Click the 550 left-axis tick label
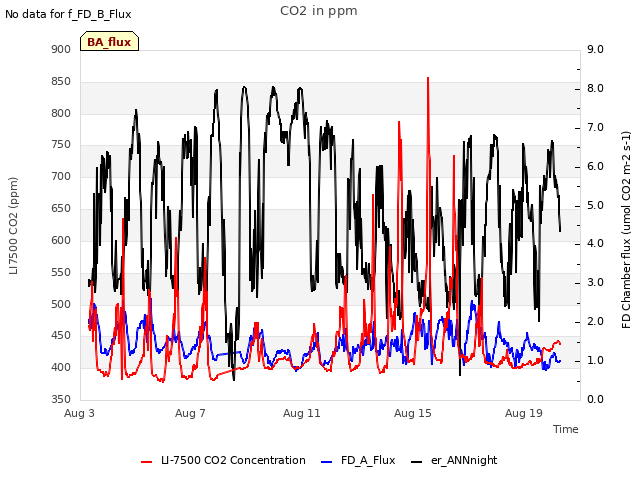The height and width of the screenshot is (480, 640). click(61, 272)
